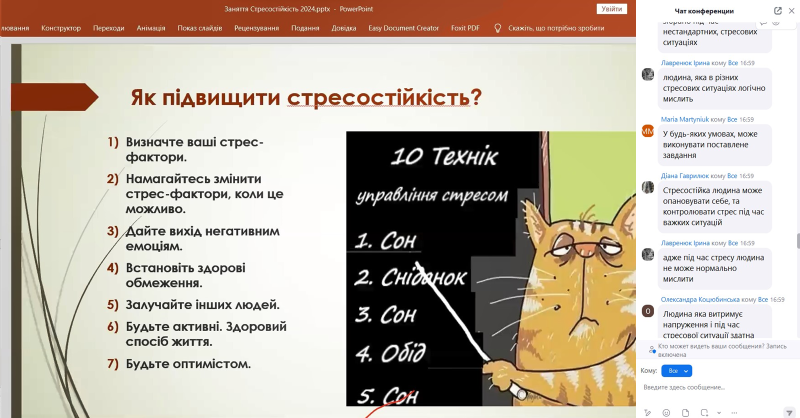Viewport: 800px width, 418px height.
Task: Click the privacy info icon beside the notice
Action: (x=652, y=350)
